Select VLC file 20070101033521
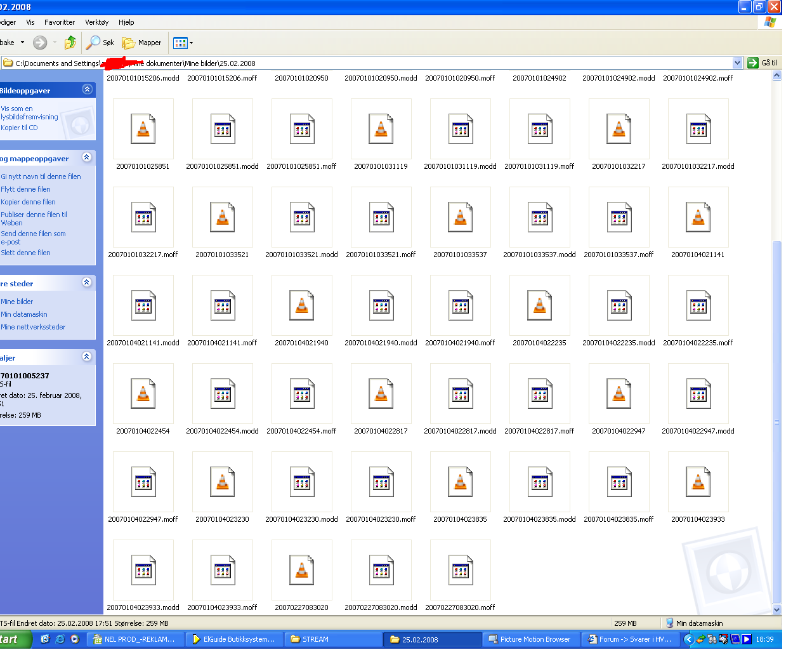The height and width of the screenshot is (650, 812). pos(223,217)
